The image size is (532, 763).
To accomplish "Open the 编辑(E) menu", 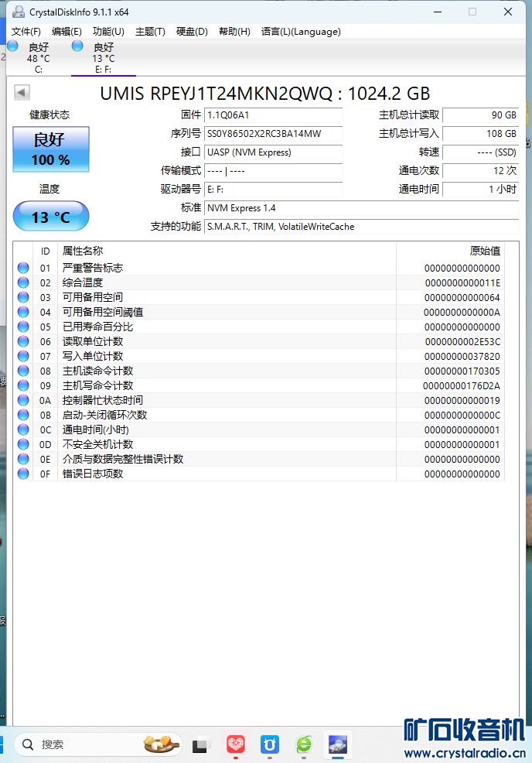I will click(x=66, y=32).
